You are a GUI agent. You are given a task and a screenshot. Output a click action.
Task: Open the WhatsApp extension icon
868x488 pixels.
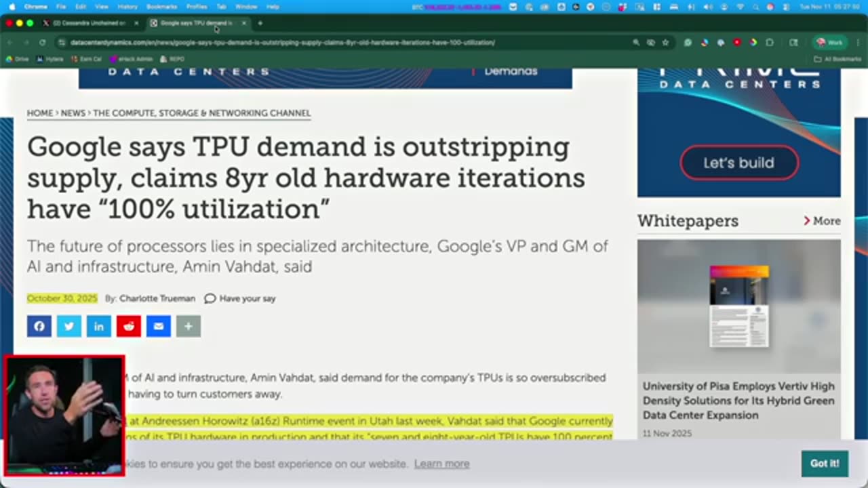688,42
